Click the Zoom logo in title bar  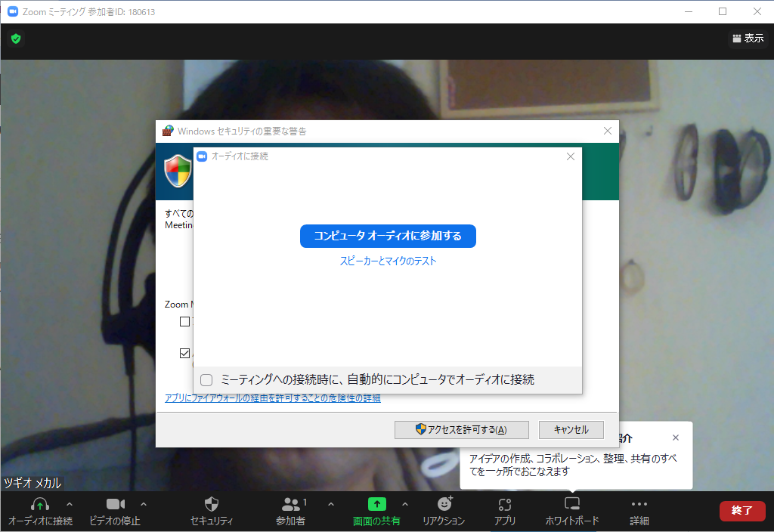click(13, 12)
